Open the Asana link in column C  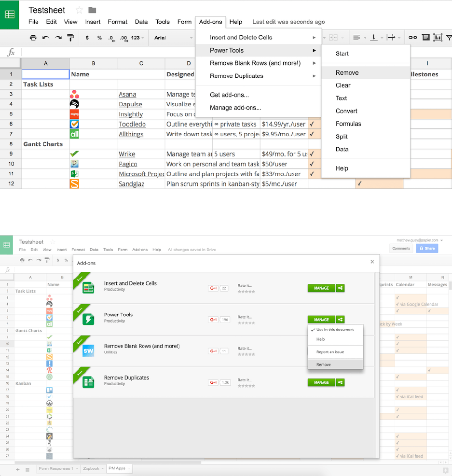(x=127, y=95)
